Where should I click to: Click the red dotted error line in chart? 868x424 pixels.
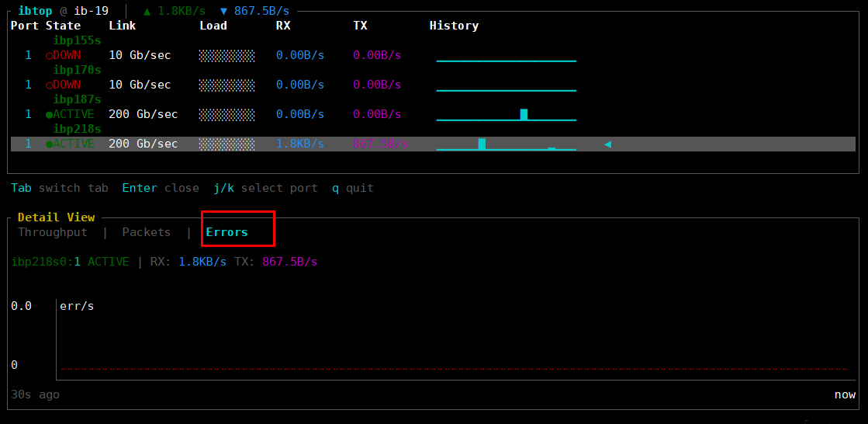pos(454,369)
